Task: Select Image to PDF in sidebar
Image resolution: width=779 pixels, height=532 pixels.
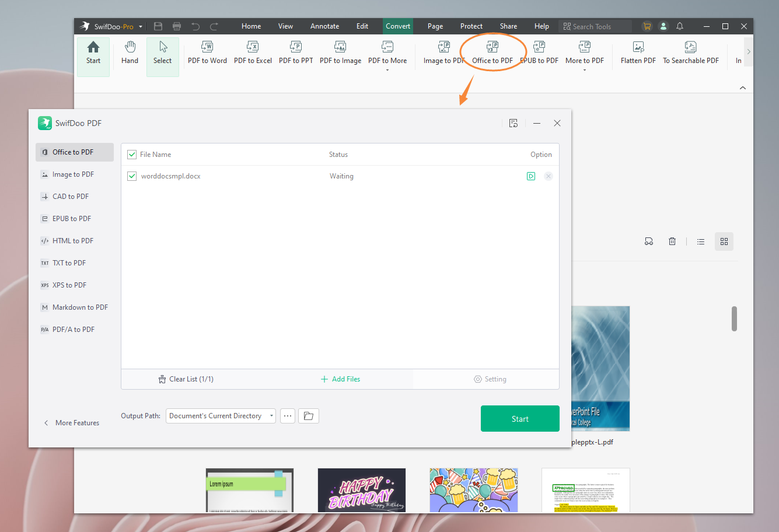Action: (75, 174)
